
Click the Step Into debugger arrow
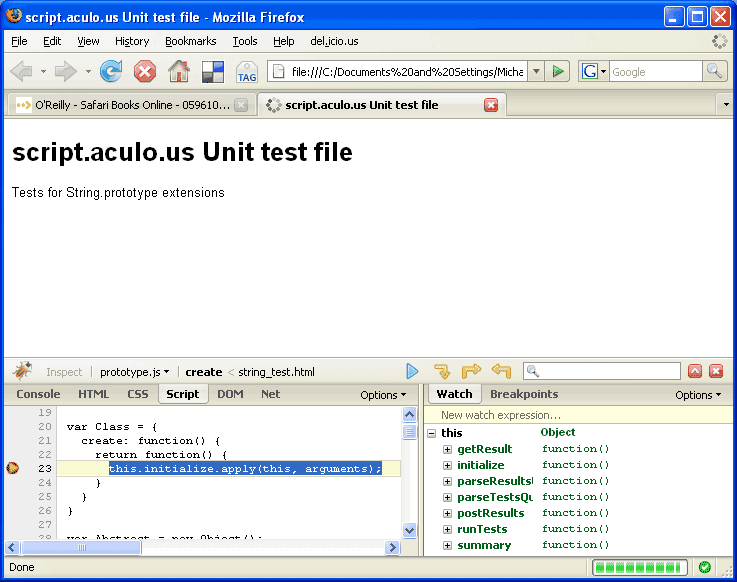[x=442, y=371]
